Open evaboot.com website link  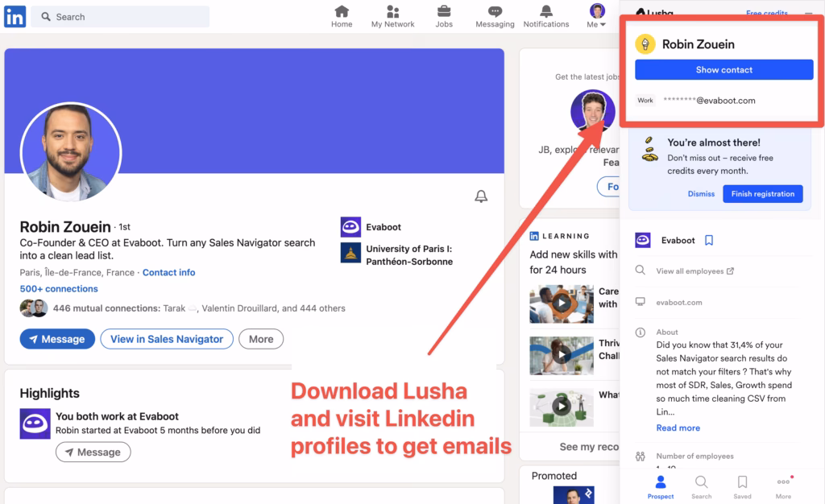tap(678, 302)
